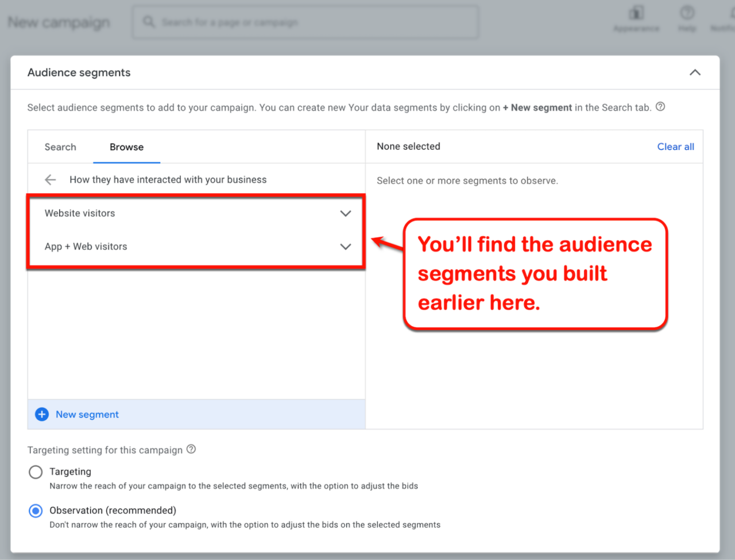The width and height of the screenshot is (735, 560).
Task: Click the Website visitors row text
Action: pos(80,213)
